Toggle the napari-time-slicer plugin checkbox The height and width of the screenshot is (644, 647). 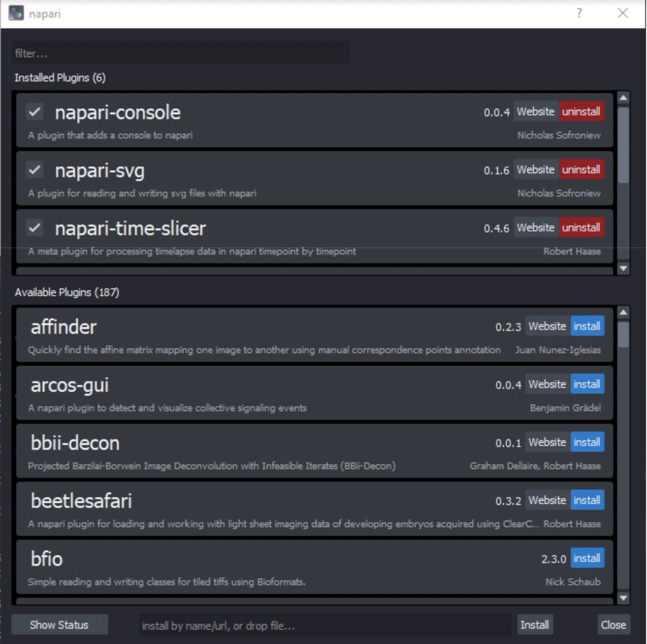(x=35, y=228)
